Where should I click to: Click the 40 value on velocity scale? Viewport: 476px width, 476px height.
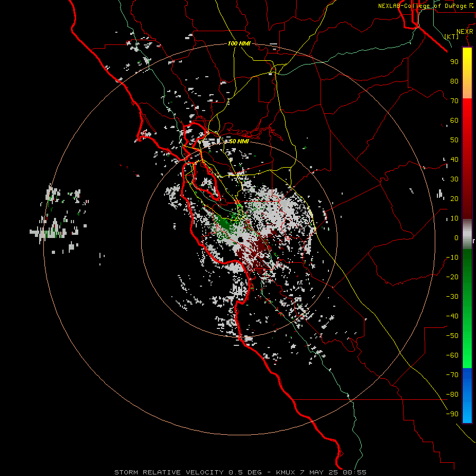454,159
